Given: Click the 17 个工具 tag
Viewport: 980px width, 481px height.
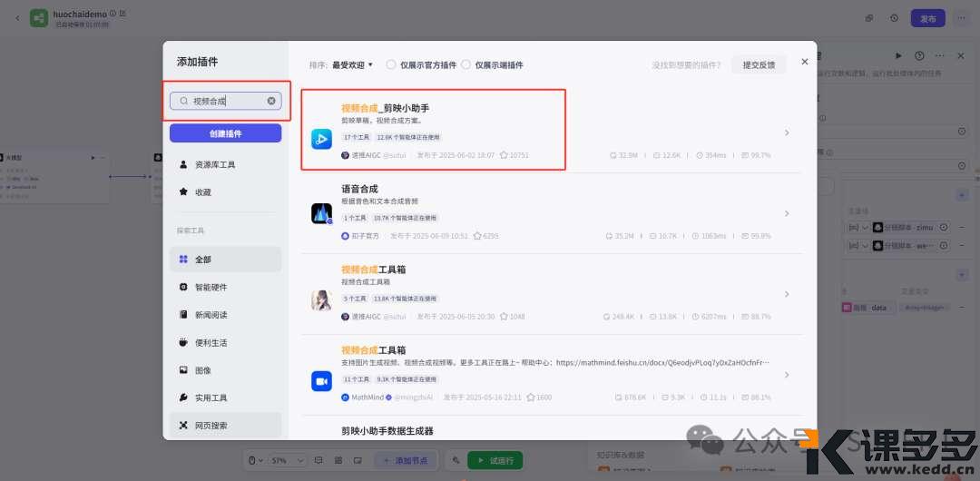Looking at the screenshot, I should coord(357,137).
